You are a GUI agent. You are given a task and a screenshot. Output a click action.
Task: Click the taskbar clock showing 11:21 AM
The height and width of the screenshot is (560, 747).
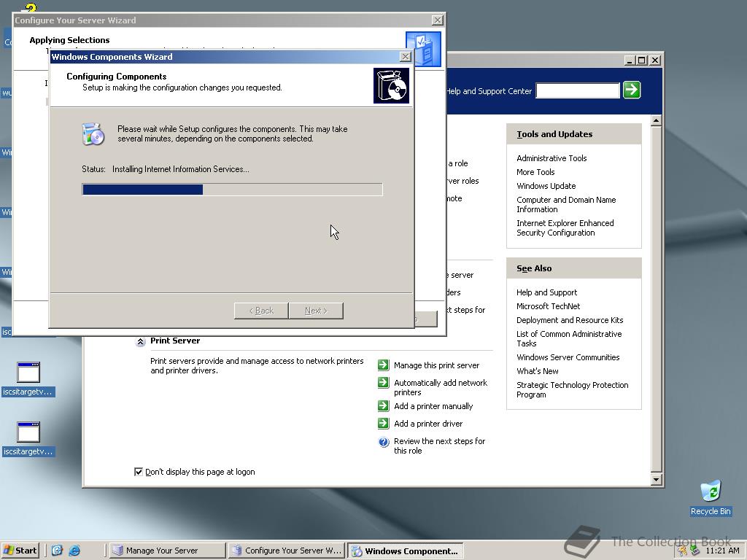(x=722, y=551)
